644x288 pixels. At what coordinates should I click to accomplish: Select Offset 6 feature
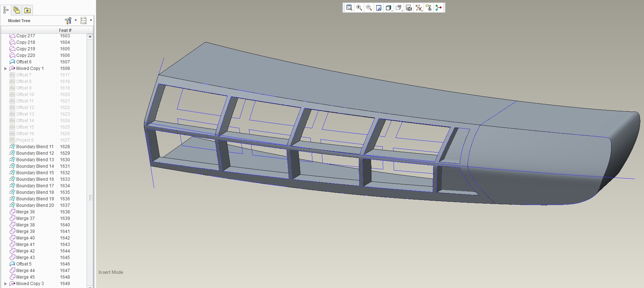pyautogui.click(x=24, y=62)
